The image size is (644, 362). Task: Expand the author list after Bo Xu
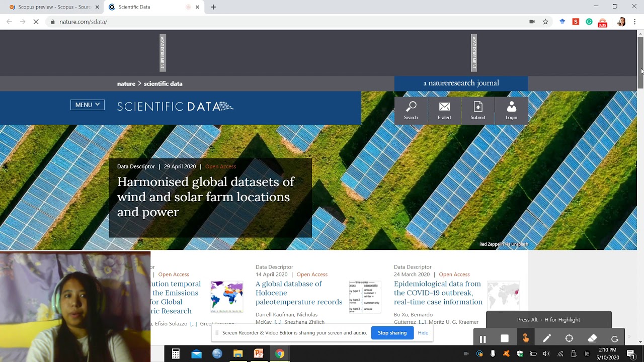coord(422,322)
